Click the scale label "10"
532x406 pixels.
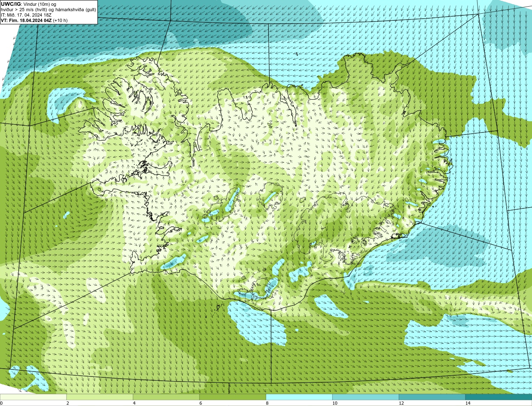pyautogui.click(x=335, y=403)
